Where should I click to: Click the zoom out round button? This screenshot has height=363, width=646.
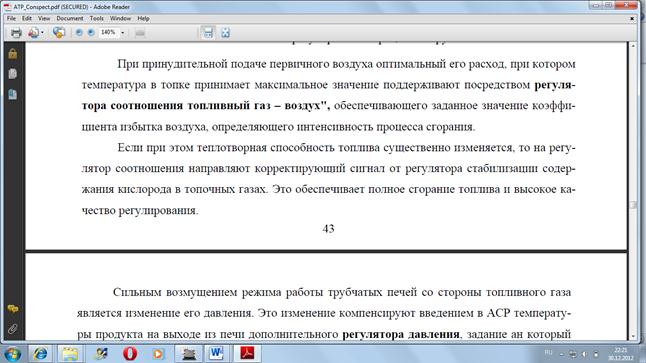[79, 33]
